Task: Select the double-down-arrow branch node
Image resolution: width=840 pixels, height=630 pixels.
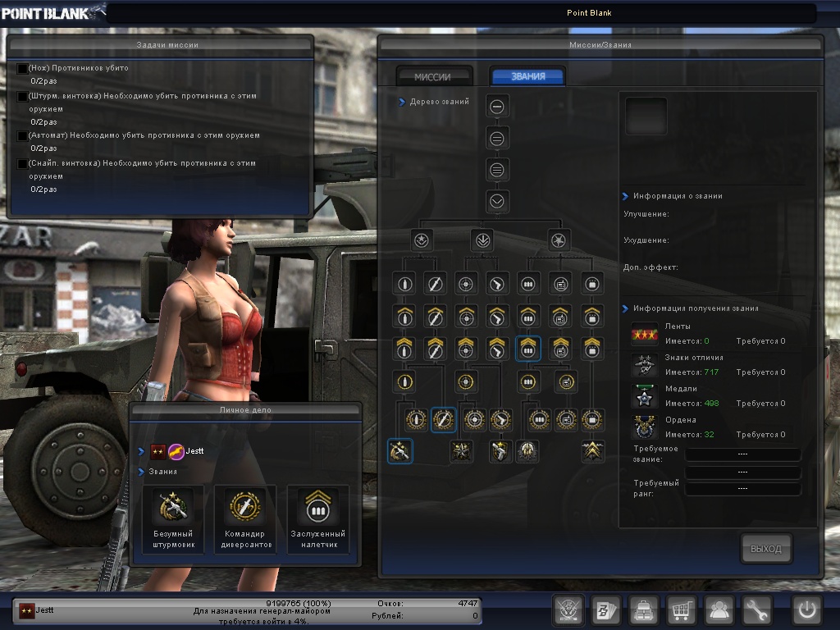Action: (482, 240)
